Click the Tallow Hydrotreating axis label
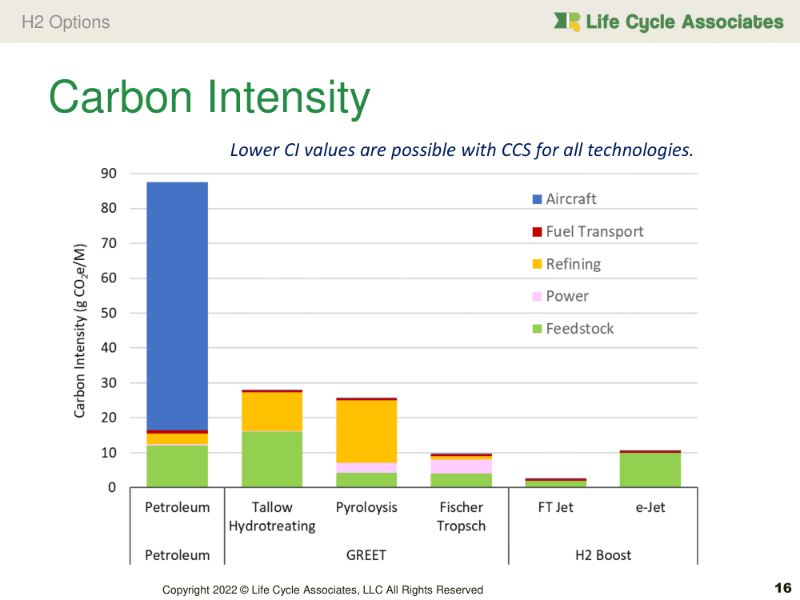This screenshot has height=600, width=800. tap(271, 516)
